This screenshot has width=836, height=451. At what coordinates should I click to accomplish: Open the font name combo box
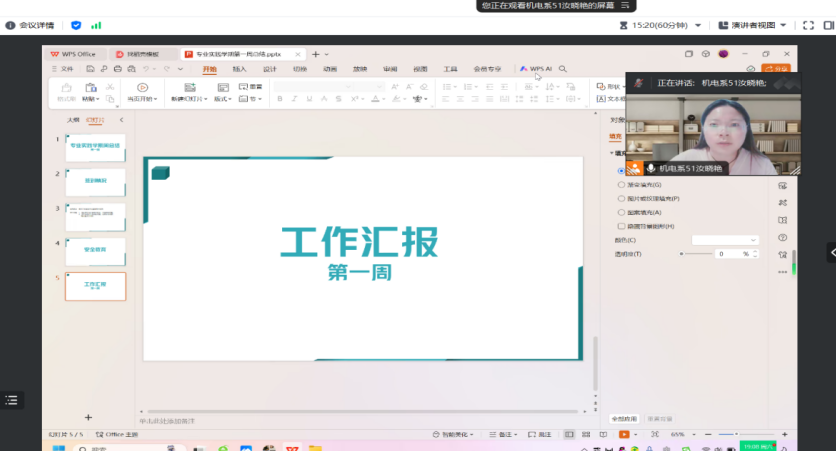pyautogui.click(x=315, y=87)
